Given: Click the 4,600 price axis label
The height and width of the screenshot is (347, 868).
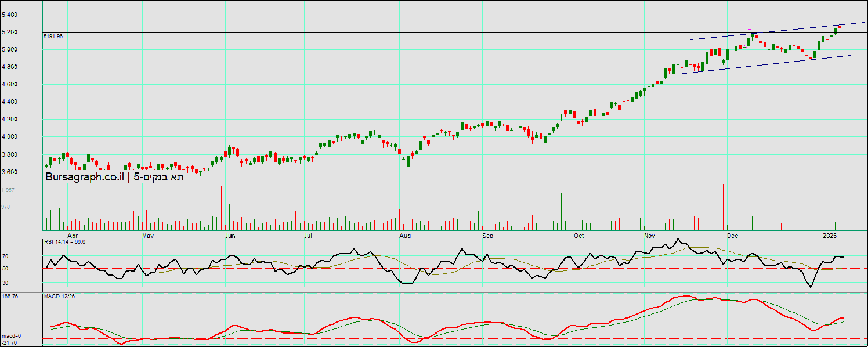Looking at the screenshot, I should point(10,84).
